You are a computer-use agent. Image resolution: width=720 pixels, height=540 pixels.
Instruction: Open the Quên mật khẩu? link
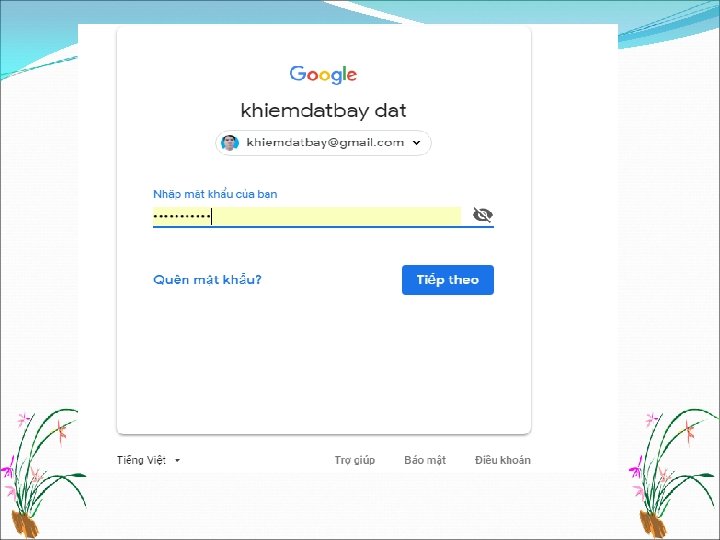click(207, 280)
